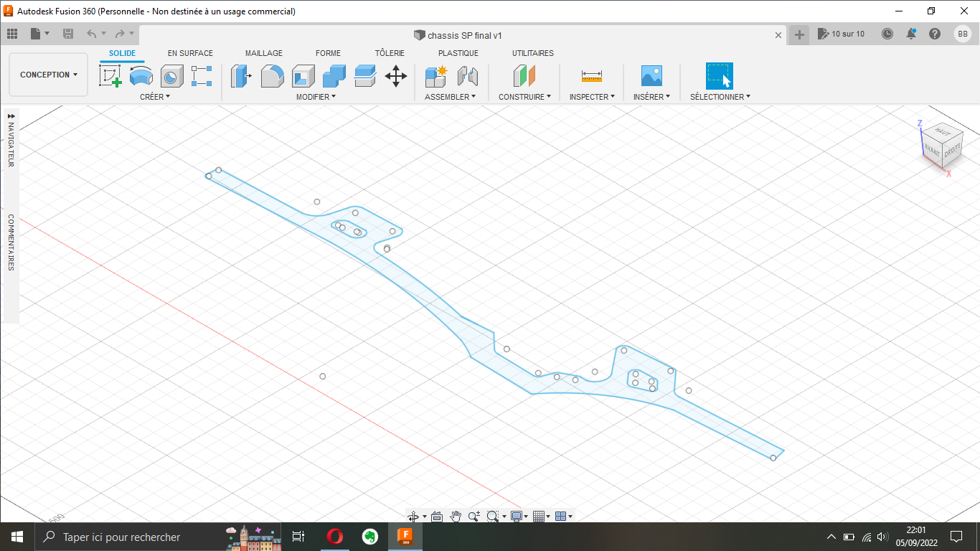Click the New Component icon
This screenshot has width=980, height=551.
coord(436,76)
